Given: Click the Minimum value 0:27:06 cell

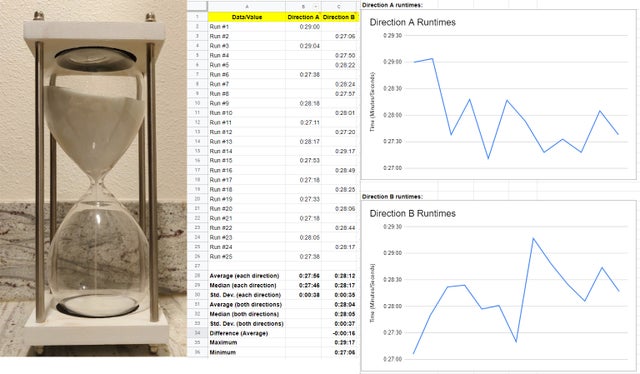Looking at the screenshot, I should (339, 352).
